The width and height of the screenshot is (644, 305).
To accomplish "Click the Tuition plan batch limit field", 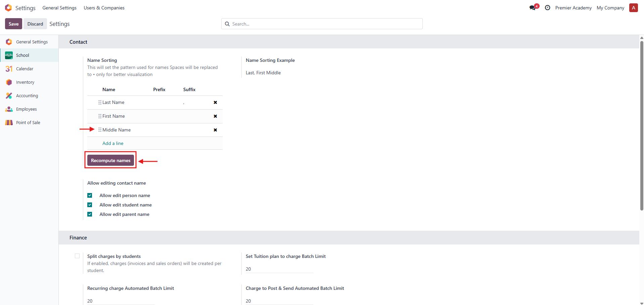I will point(279,269).
